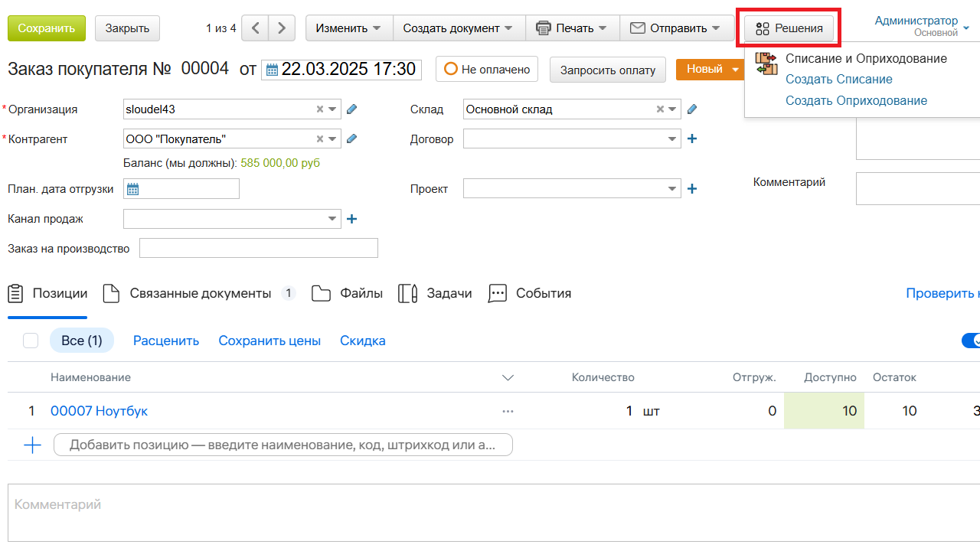This screenshot has width=980, height=551.
Task: Click plus icon beside Канал продаж
Action: pyautogui.click(x=352, y=219)
